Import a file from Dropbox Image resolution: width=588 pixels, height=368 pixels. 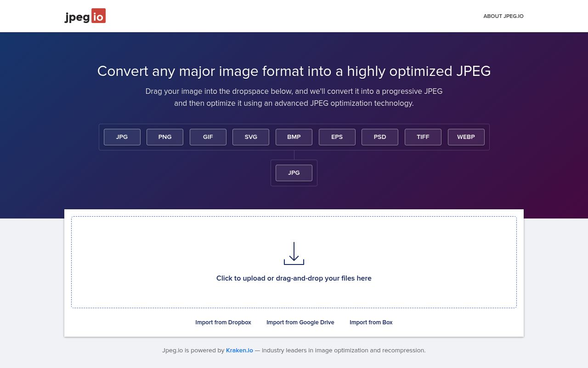click(223, 322)
